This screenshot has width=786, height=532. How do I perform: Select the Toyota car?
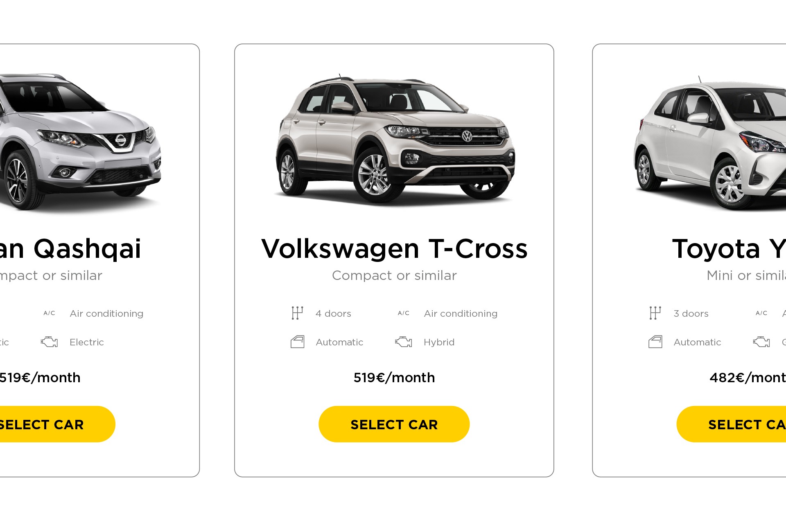pos(731,424)
